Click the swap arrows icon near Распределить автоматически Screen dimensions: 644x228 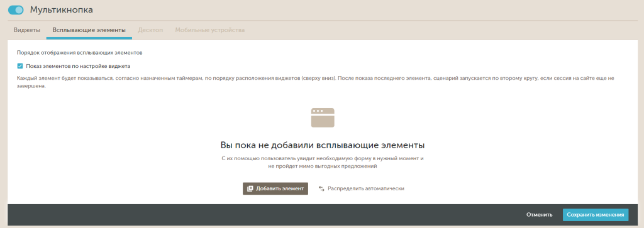321,188
